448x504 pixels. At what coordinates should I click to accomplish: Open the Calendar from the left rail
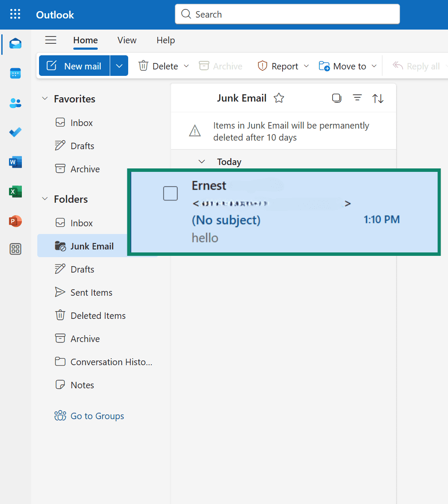click(x=15, y=73)
